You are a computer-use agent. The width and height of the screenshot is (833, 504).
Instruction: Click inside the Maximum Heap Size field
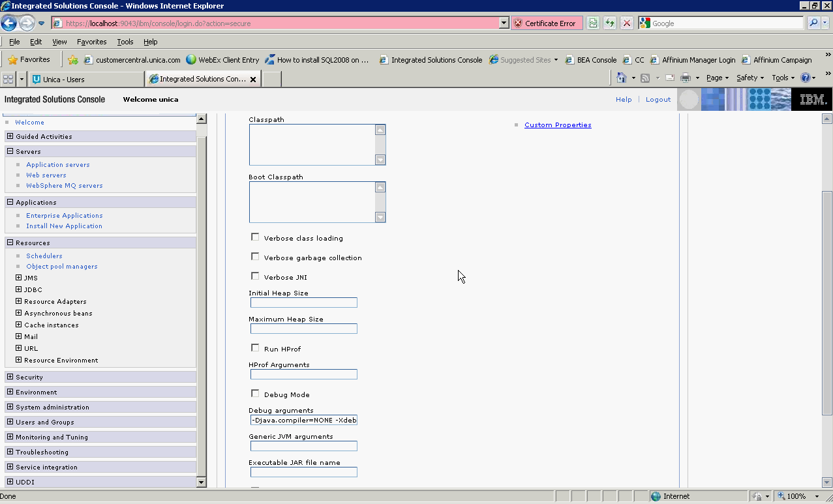(303, 329)
